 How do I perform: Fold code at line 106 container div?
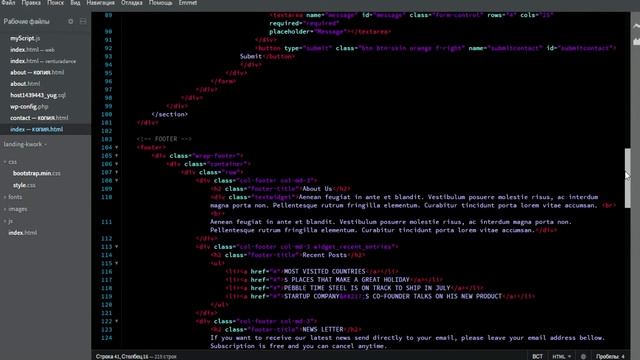click(116, 164)
